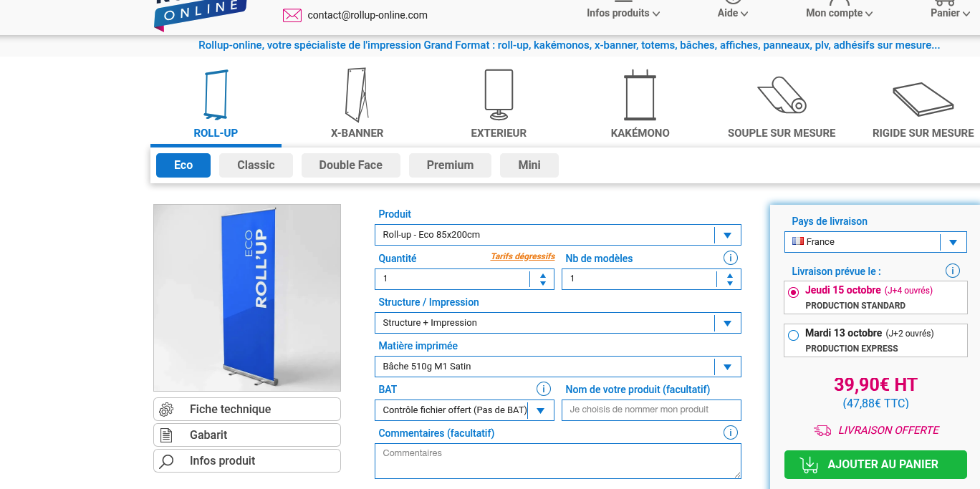The image size is (980, 489).
Task: Open the Panier cart menu
Action: point(949,13)
